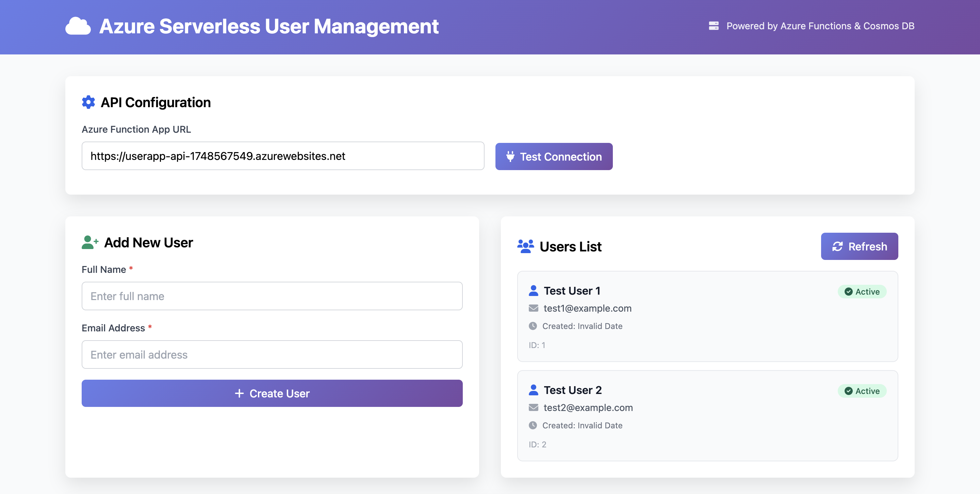Click the envelope icon beside test2@example.com
980x494 pixels.
(x=533, y=407)
